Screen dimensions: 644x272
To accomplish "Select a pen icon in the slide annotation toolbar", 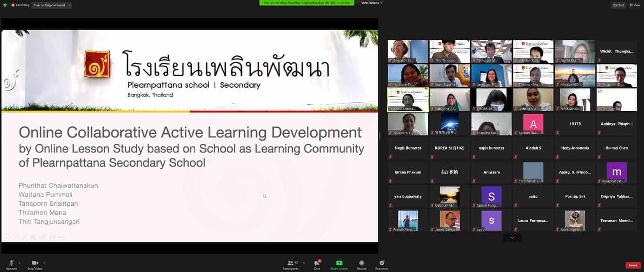I will point(24,236).
